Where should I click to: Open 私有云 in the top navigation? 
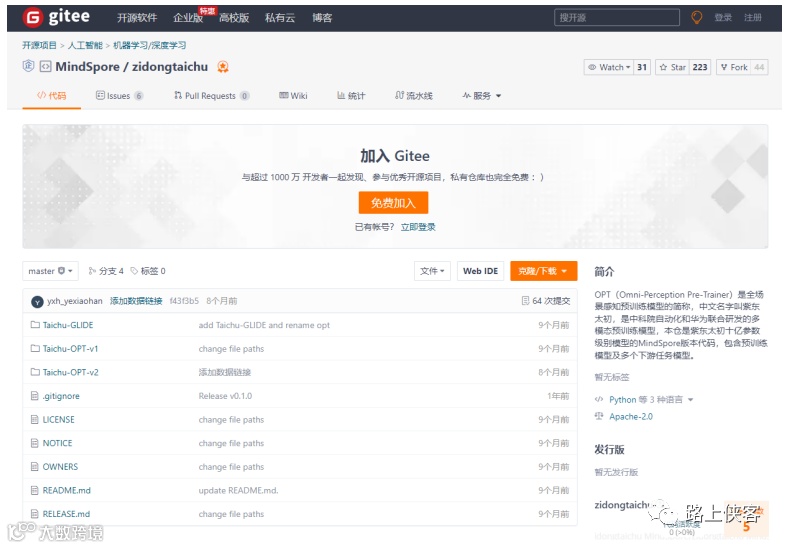[x=280, y=18]
